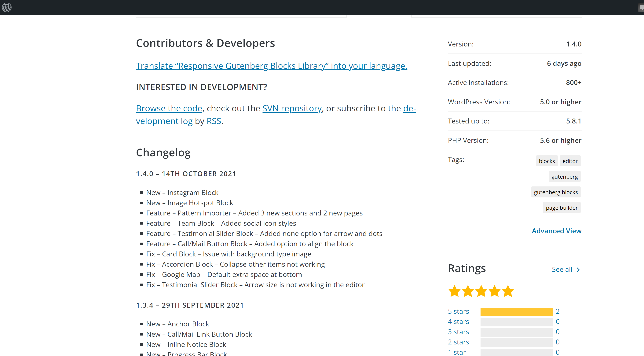
Task: Select the gutenberg blocks tag
Action: click(x=556, y=192)
